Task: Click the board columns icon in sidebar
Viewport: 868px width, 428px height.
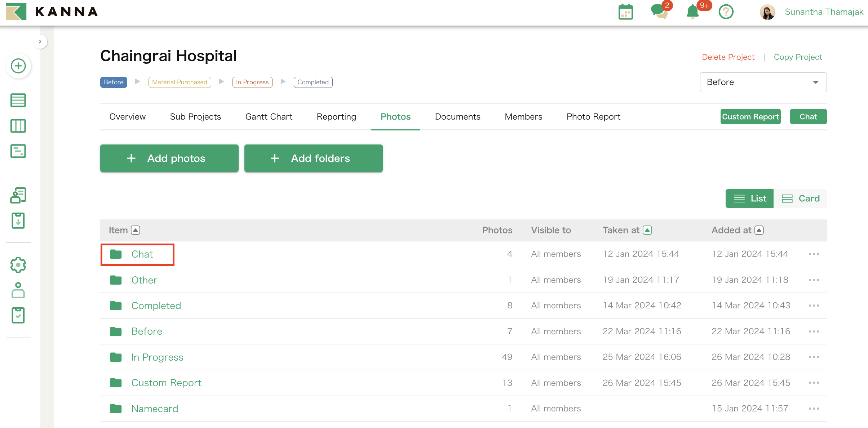Action: click(x=18, y=126)
